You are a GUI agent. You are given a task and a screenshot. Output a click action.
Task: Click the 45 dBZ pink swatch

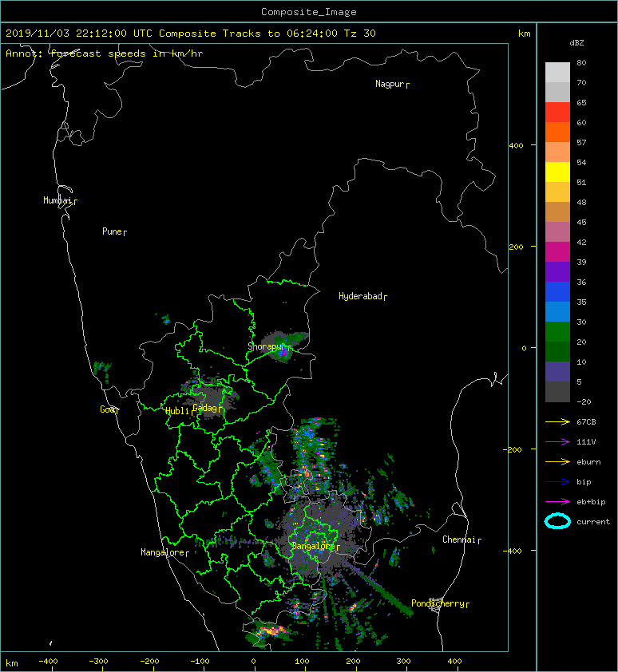[557, 232]
